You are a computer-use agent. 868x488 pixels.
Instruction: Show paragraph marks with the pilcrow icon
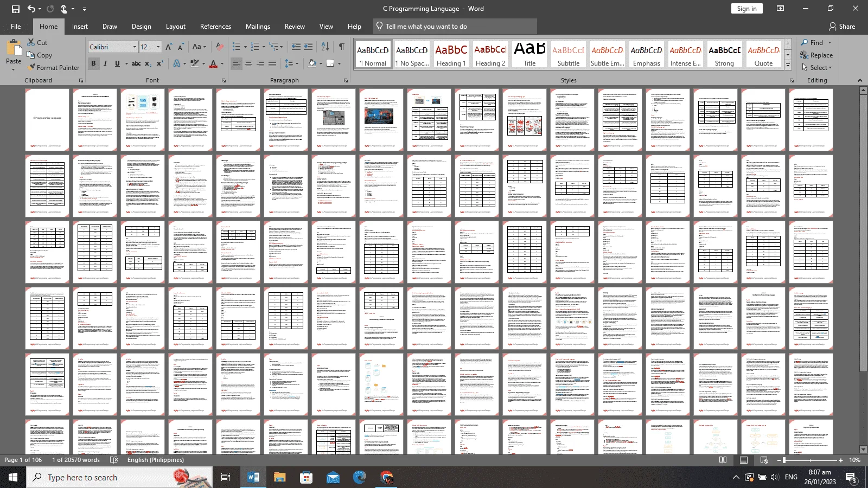(x=341, y=47)
